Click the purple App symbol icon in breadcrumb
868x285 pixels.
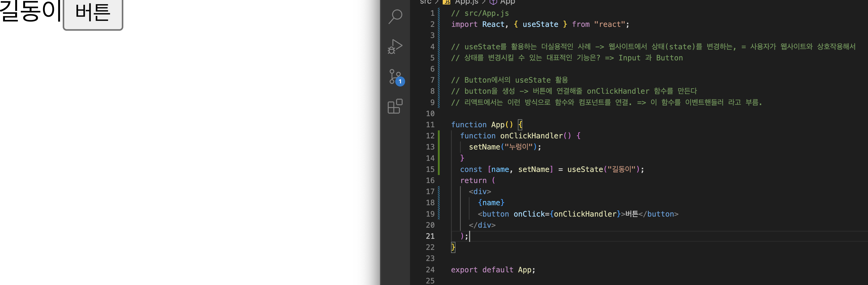click(493, 2)
